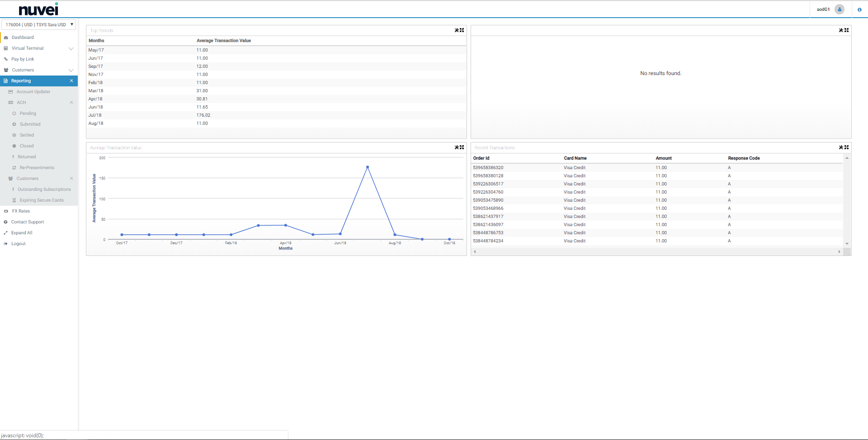The height and width of the screenshot is (440, 868).
Task: Maximize the empty No results found panel
Action: tap(847, 30)
